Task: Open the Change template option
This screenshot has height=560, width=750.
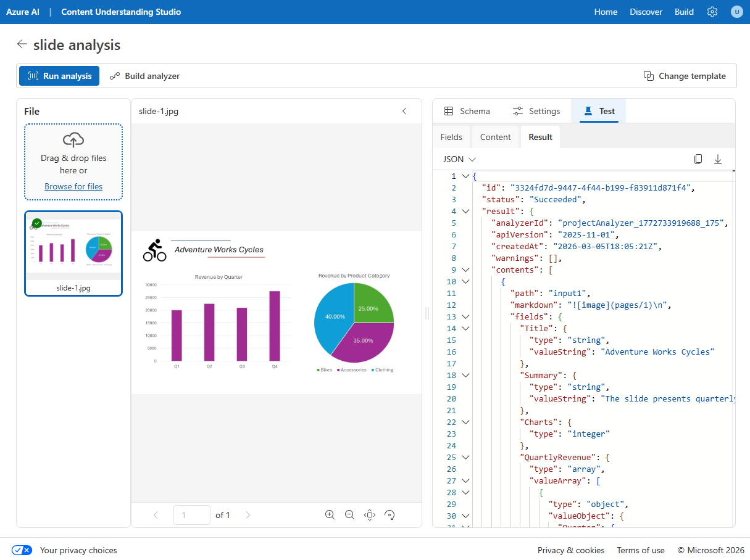Action: tap(685, 76)
